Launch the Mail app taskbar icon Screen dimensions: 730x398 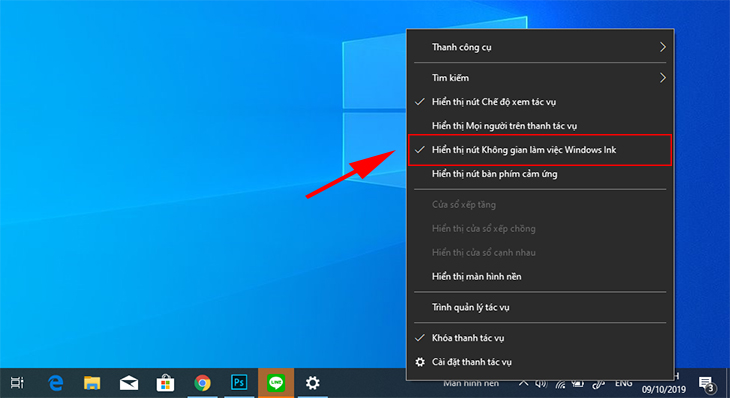(x=128, y=383)
